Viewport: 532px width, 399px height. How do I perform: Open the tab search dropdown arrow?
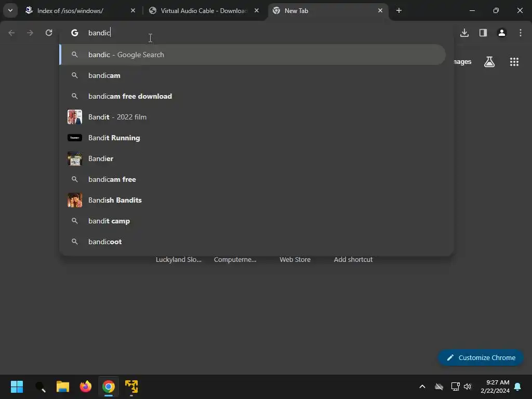pyautogui.click(x=10, y=10)
